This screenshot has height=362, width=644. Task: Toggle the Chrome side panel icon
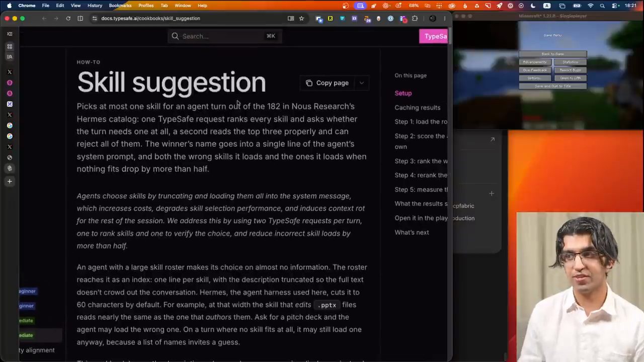click(80, 19)
